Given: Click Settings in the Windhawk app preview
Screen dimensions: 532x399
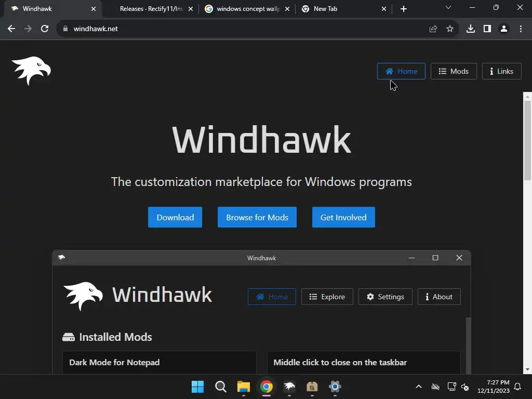Looking at the screenshot, I should [385, 297].
